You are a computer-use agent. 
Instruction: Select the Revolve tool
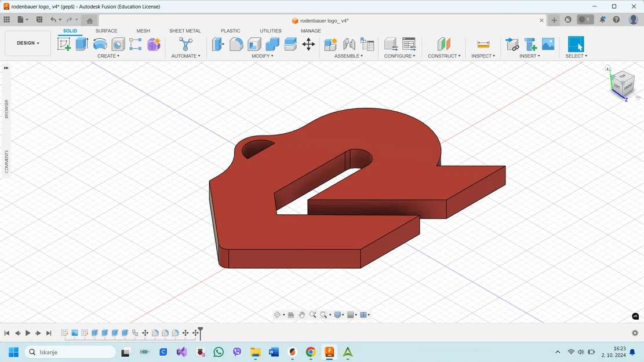click(x=100, y=44)
